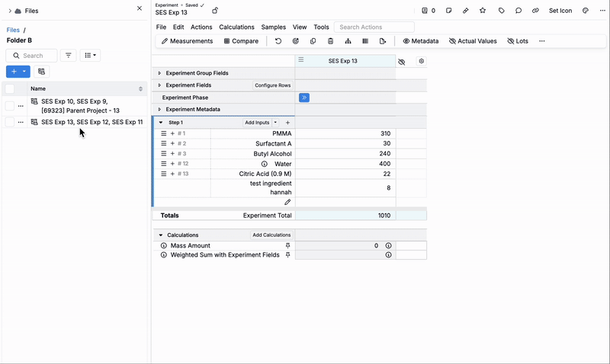Image resolution: width=610 pixels, height=364 pixels.
Task: Click the Search Actions input field
Action: [374, 27]
